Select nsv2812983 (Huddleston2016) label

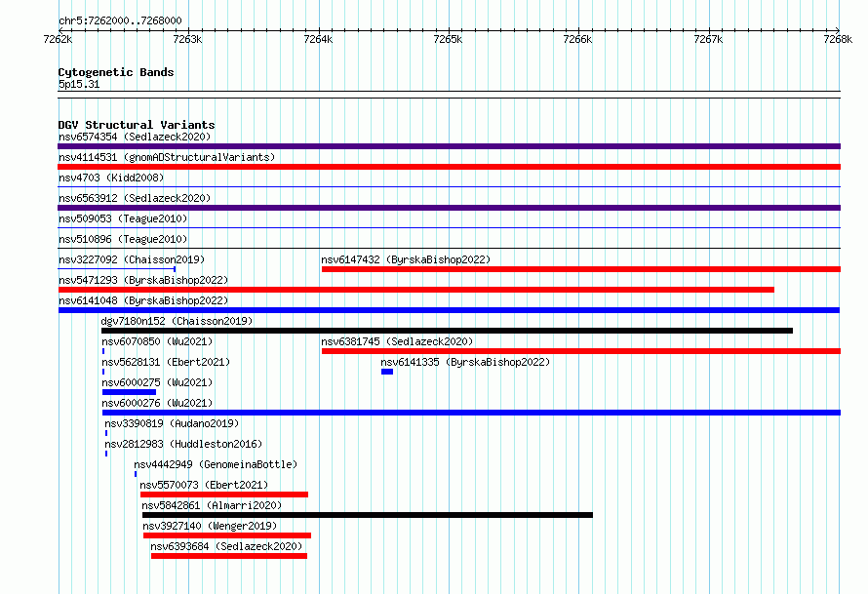[183, 444]
